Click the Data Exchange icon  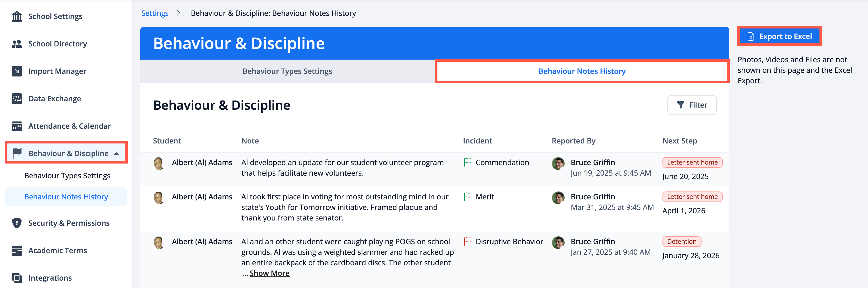pyautogui.click(x=17, y=99)
